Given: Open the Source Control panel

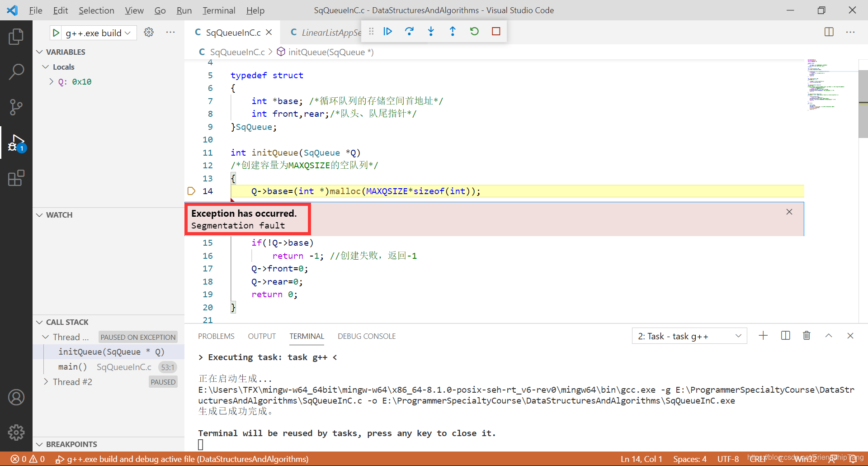Looking at the screenshot, I should tap(16, 107).
